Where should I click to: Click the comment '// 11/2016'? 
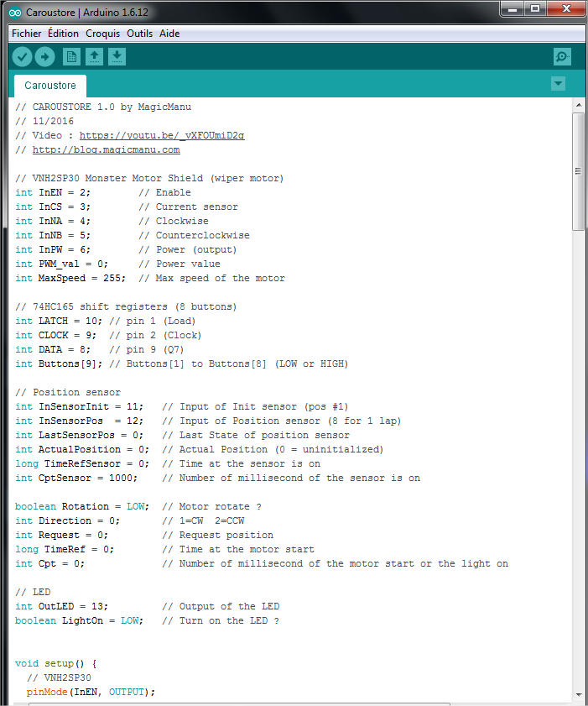[44, 121]
